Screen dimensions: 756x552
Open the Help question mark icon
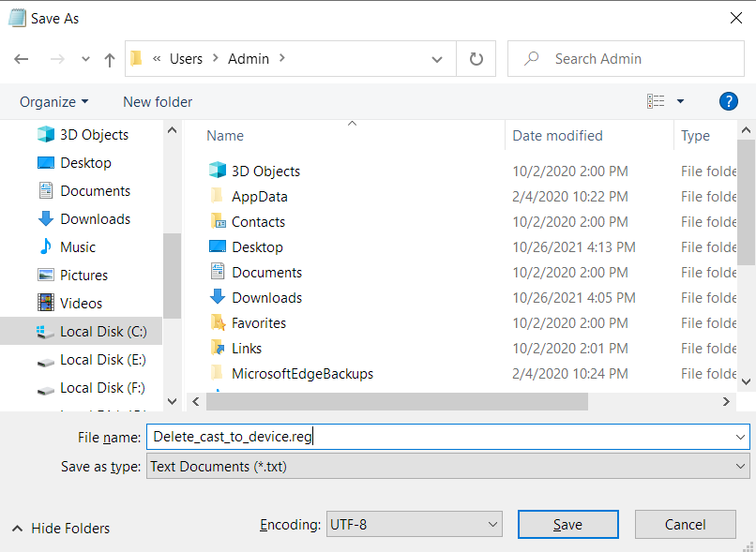pos(729,101)
